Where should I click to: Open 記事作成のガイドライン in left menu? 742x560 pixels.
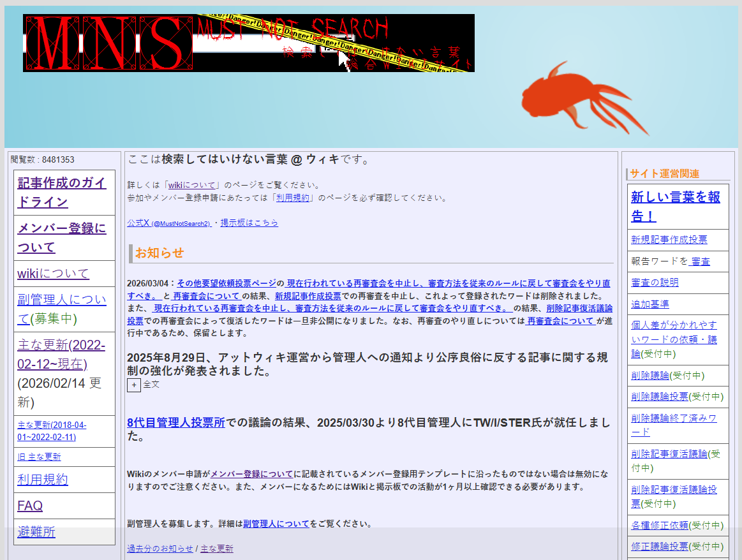coord(62,193)
